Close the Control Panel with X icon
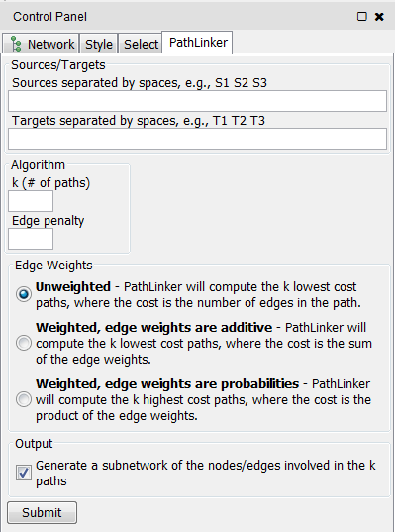 click(x=379, y=16)
